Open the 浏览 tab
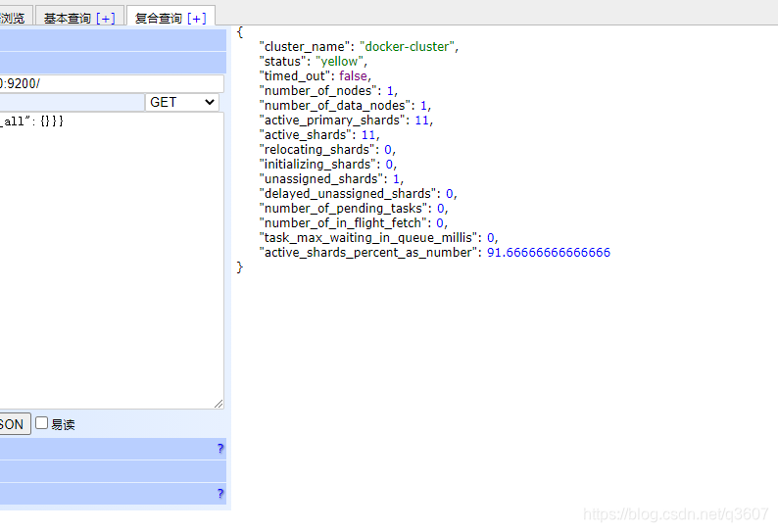 click(x=13, y=19)
